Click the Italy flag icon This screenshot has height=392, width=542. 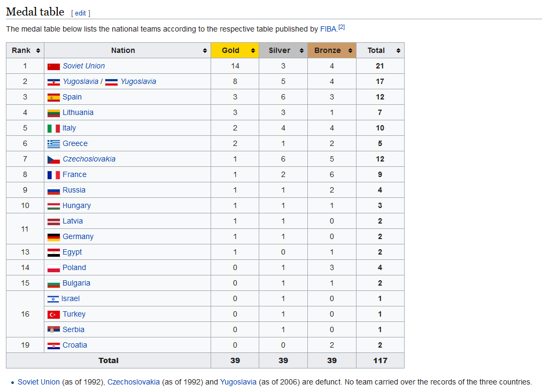coord(53,129)
